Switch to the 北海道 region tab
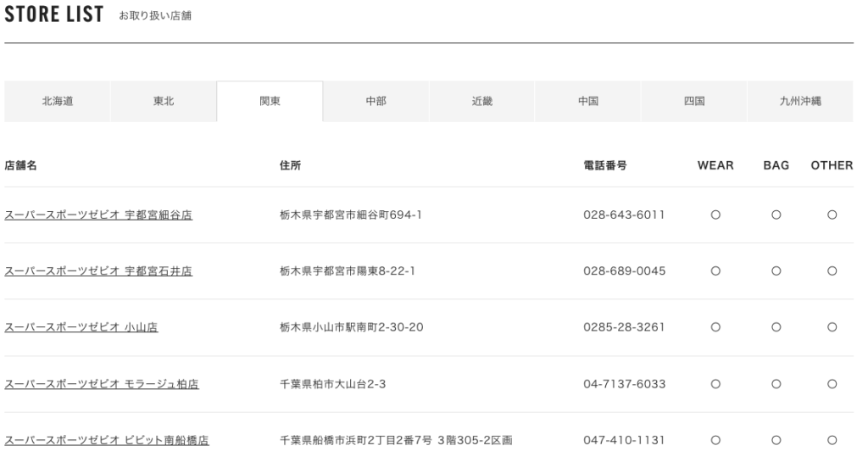This screenshot has width=868, height=468. point(57,102)
